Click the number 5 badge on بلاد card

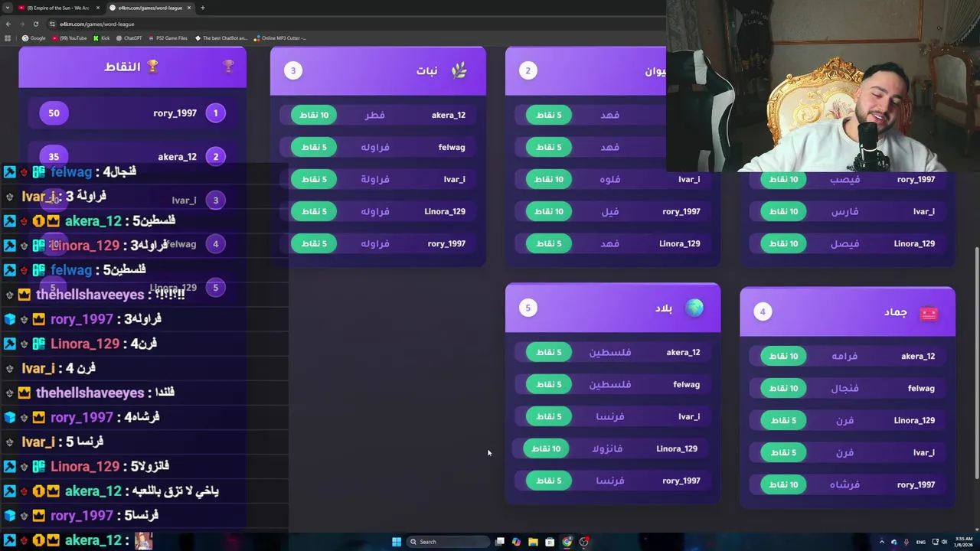528,308
